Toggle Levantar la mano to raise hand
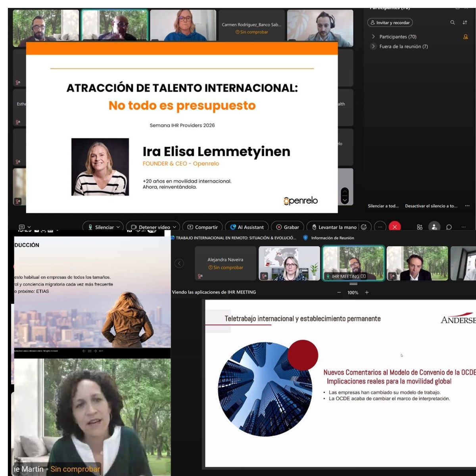476x476 pixels. 334,227
